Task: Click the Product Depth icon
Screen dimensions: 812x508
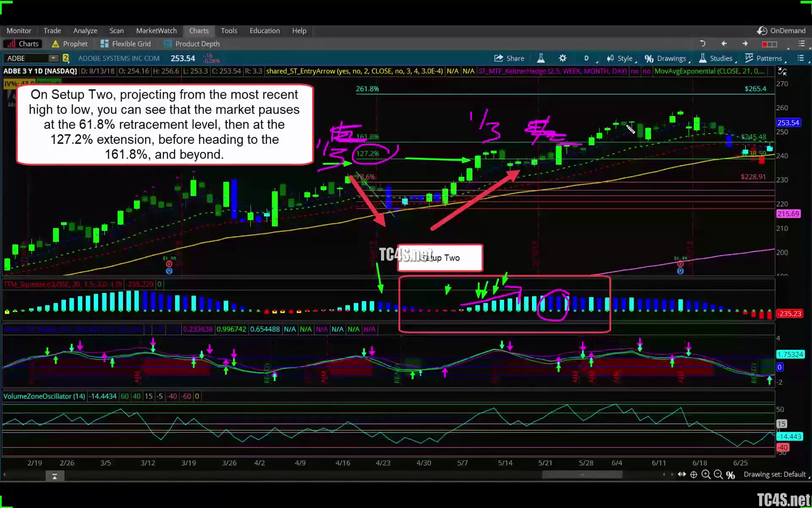Action: (168, 44)
